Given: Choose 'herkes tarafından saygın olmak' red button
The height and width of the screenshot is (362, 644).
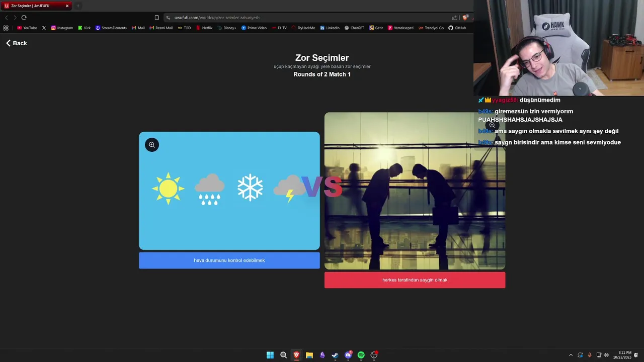Looking at the screenshot, I should (415, 280).
